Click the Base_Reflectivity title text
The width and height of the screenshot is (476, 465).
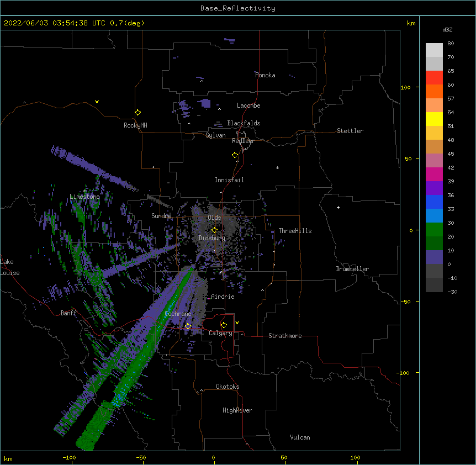(x=238, y=8)
